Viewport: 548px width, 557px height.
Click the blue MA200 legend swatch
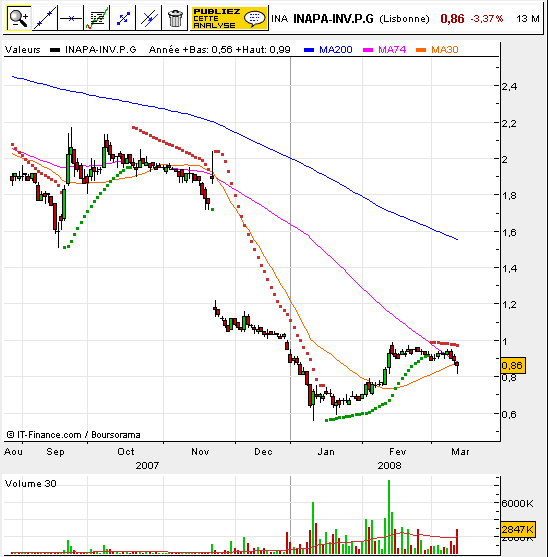309,50
